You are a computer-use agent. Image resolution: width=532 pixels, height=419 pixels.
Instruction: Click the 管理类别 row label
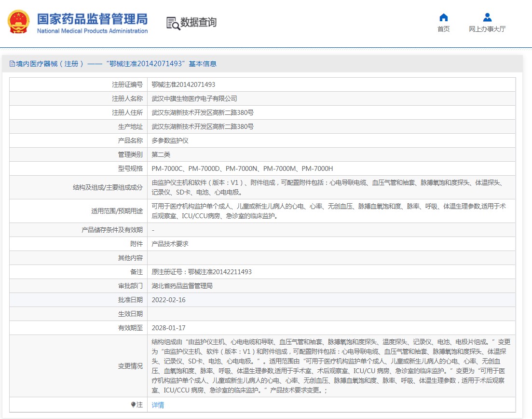point(130,154)
